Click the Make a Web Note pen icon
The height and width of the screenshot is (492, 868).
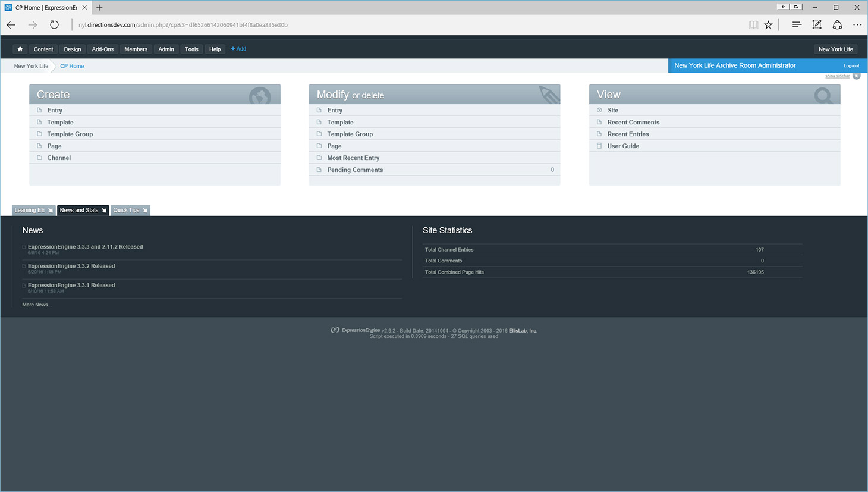pos(817,25)
